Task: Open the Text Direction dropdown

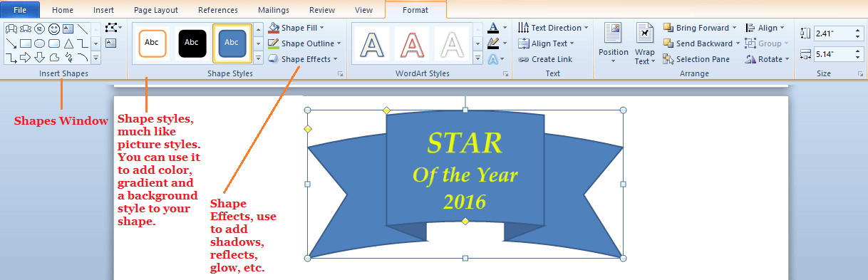Action: pyautogui.click(x=553, y=28)
